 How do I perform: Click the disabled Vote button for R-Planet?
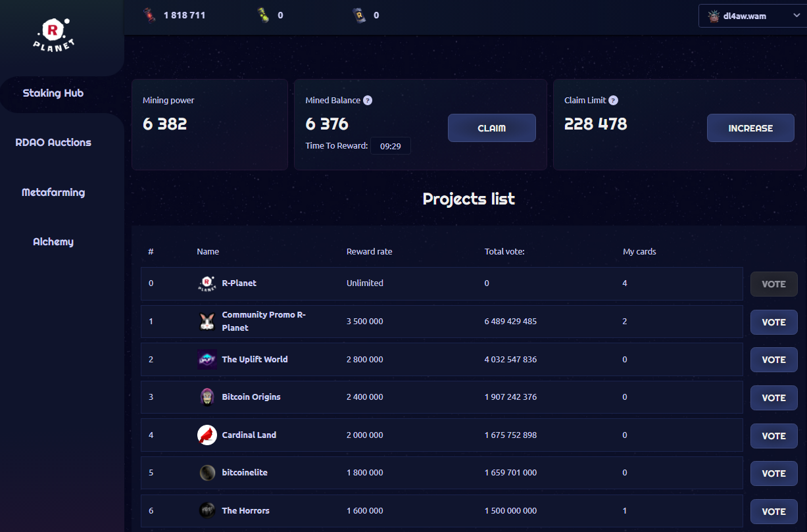tap(774, 284)
